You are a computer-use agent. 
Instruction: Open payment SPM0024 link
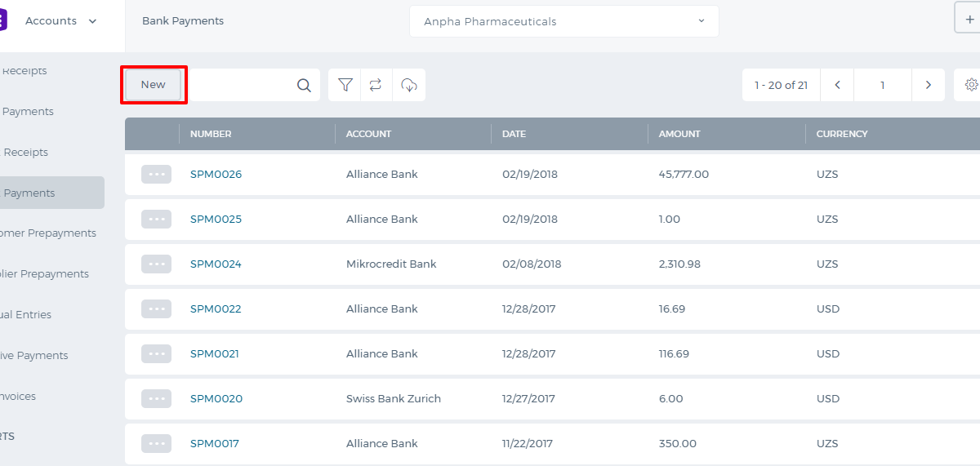pyautogui.click(x=216, y=264)
